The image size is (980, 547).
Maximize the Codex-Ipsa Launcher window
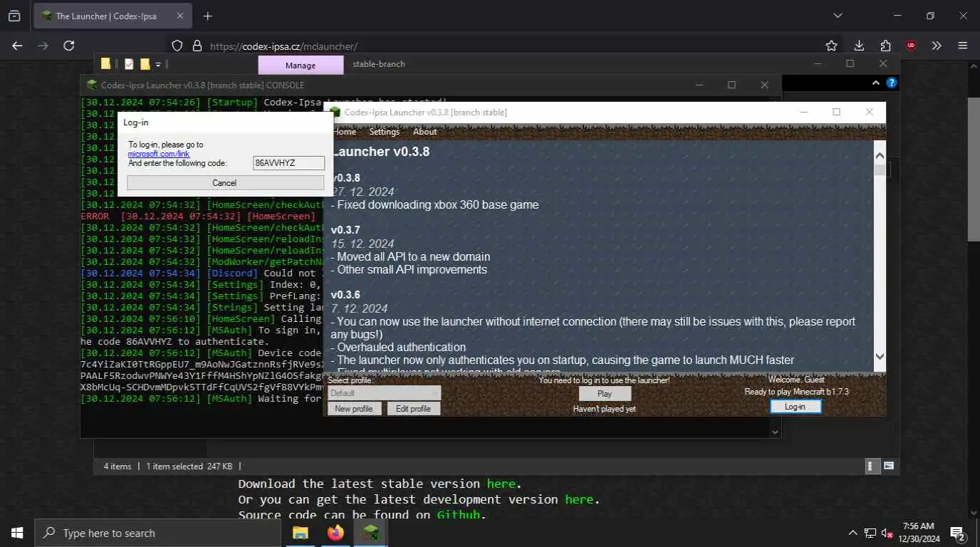[836, 112]
